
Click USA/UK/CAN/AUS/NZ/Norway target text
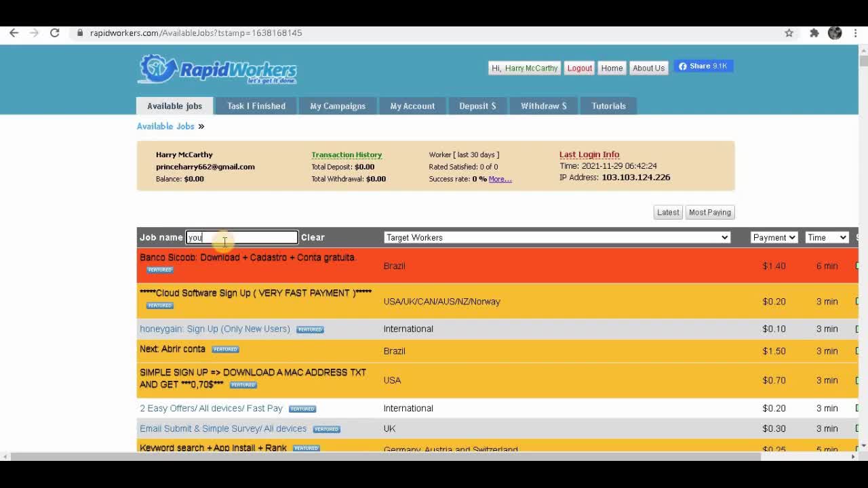pyautogui.click(x=441, y=302)
